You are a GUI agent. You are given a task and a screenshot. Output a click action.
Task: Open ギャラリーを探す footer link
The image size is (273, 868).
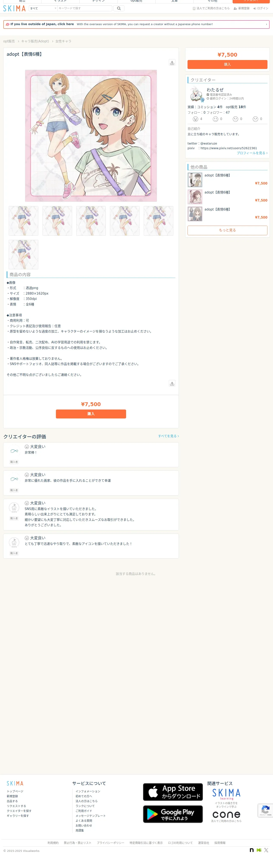[18, 816]
